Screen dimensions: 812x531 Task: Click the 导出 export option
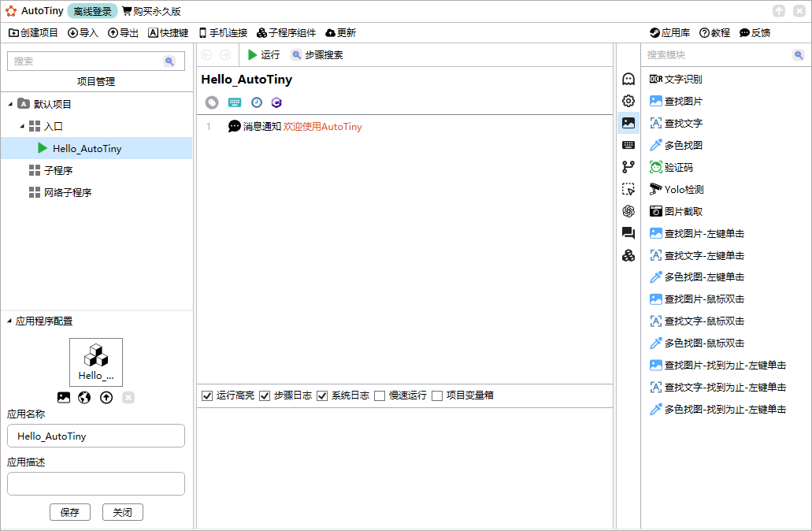pyautogui.click(x=123, y=32)
